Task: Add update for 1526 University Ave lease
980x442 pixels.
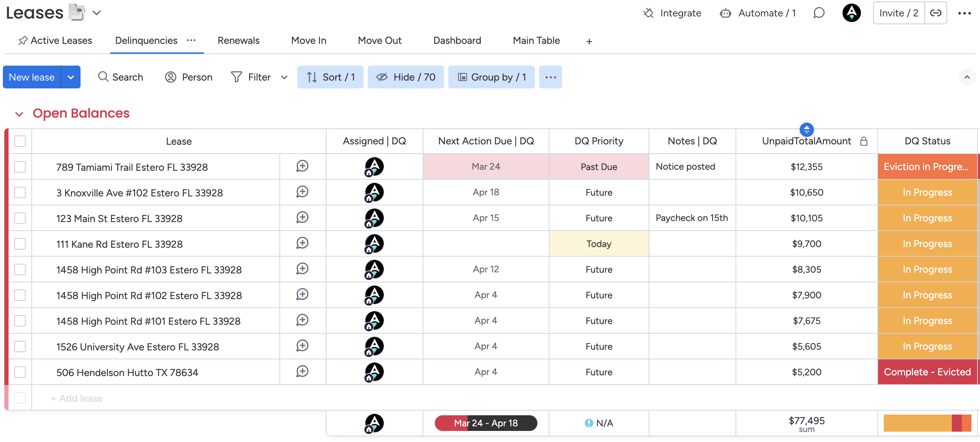Action: (302, 346)
